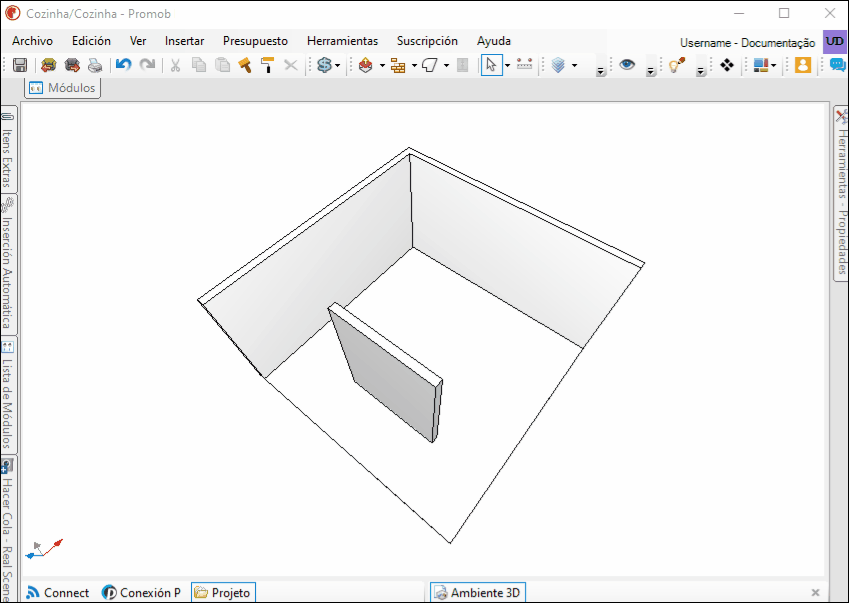Screen dimensions: 849x603
Task: Open the Ayuda menu
Action: point(494,41)
